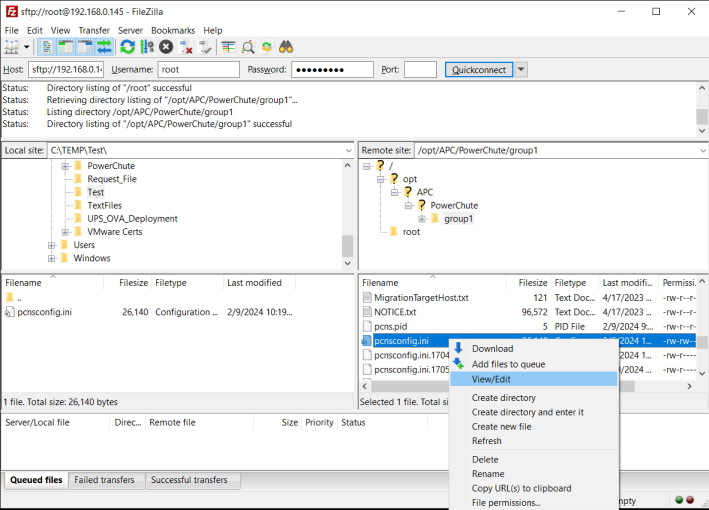
Task: Choose View/Edit from context menu
Action: tap(534, 379)
